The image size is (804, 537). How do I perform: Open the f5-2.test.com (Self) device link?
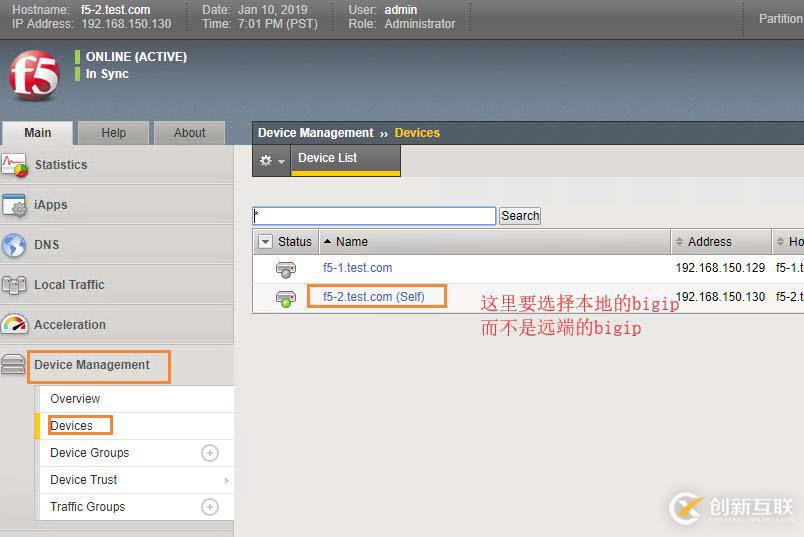[374, 297]
